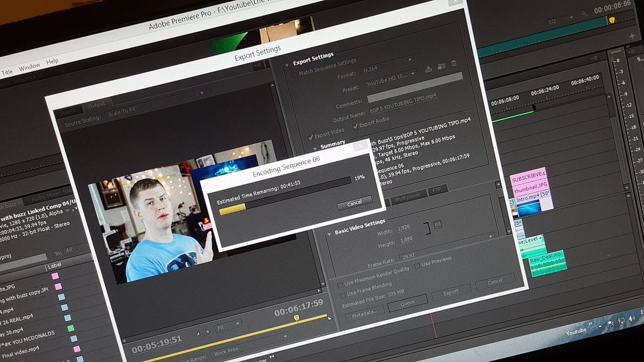The height and width of the screenshot is (362, 644).
Task: Toggle the width-height link constraint icon
Action: [x=438, y=225]
